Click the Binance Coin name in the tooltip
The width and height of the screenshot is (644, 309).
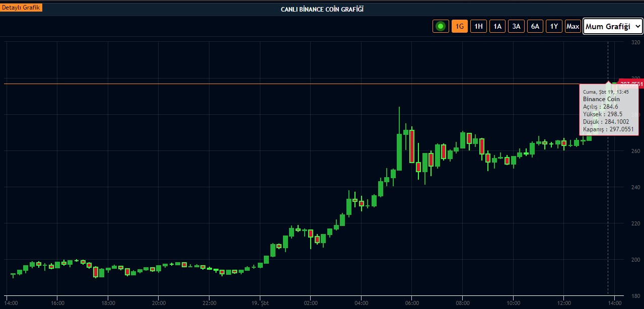601,99
